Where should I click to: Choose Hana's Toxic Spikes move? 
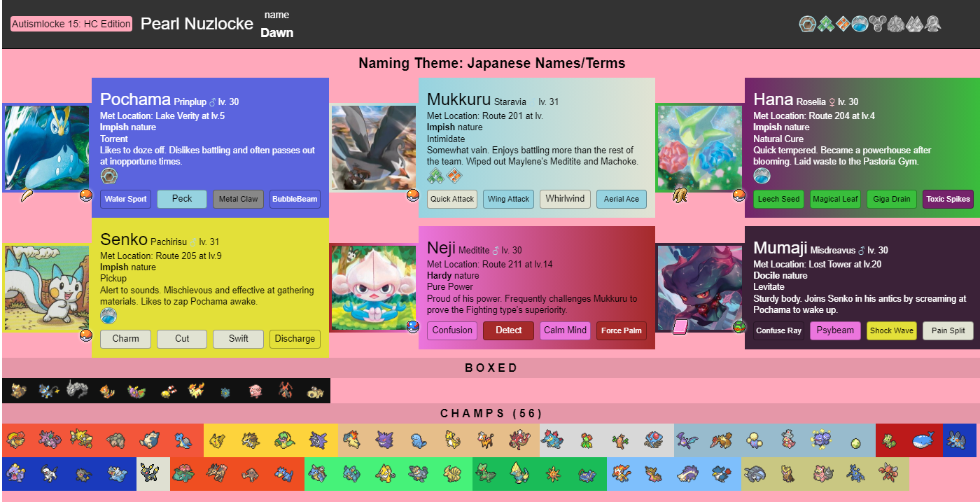coord(948,199)
